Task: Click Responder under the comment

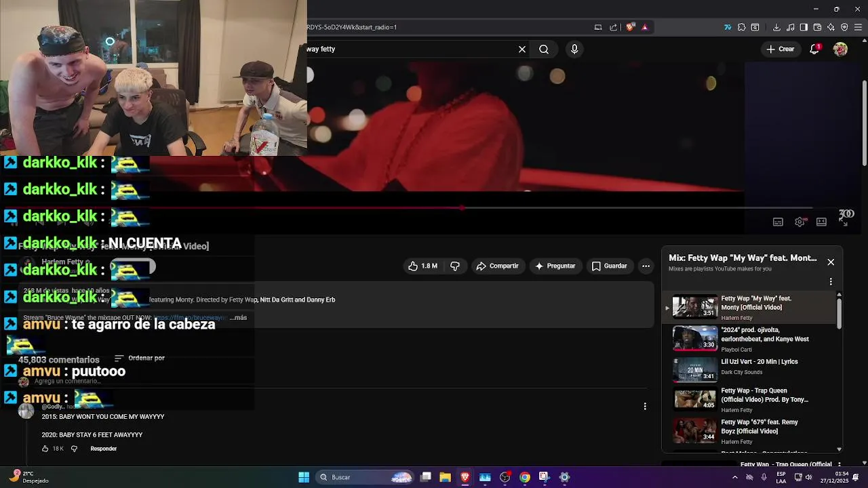Action: coord(104,449)
